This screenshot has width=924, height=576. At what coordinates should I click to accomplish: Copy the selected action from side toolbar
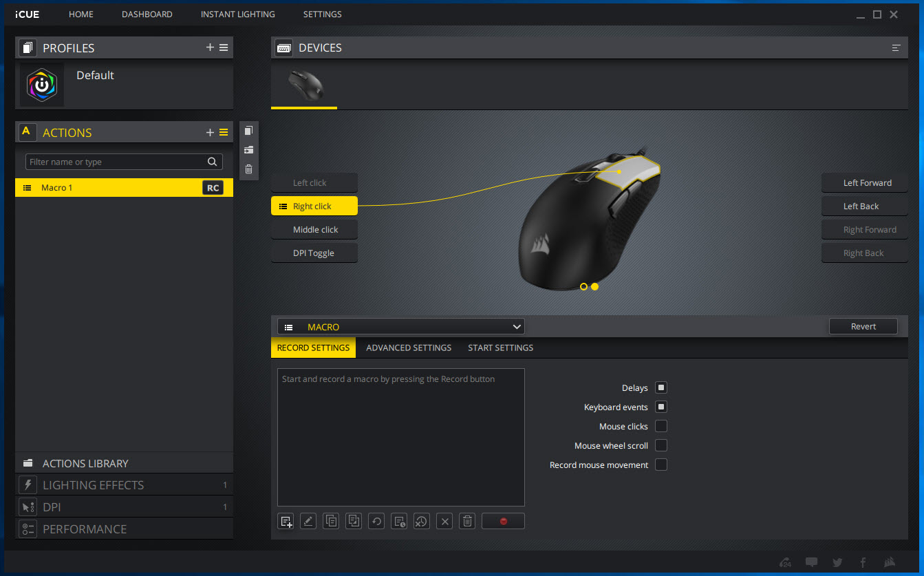coord(248,131)
